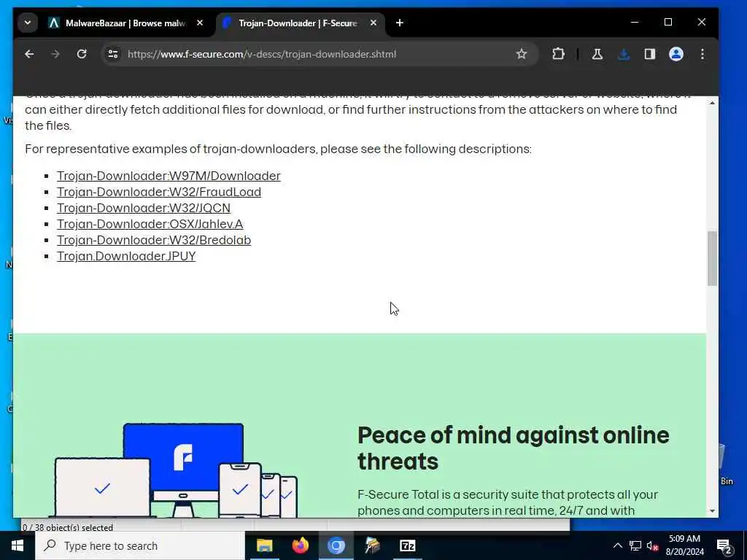Open Trojan-Downloader:W32/Bredolab link
The width and height of the screenshot is (747, 560).
(154, 241)
